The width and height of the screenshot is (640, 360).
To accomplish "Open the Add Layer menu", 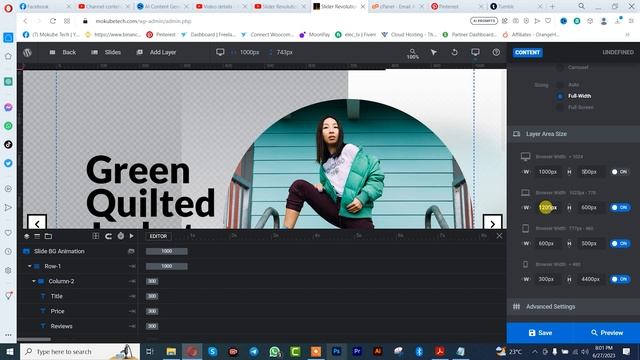I will (x=156, y=52).
